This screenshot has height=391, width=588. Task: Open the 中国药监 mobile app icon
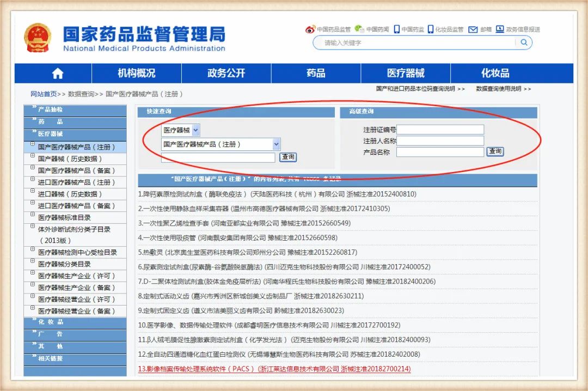click(396, 29)
